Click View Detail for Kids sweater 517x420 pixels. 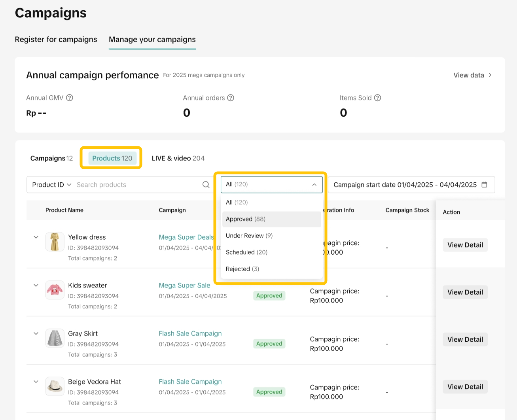click(x=465, y=292)
